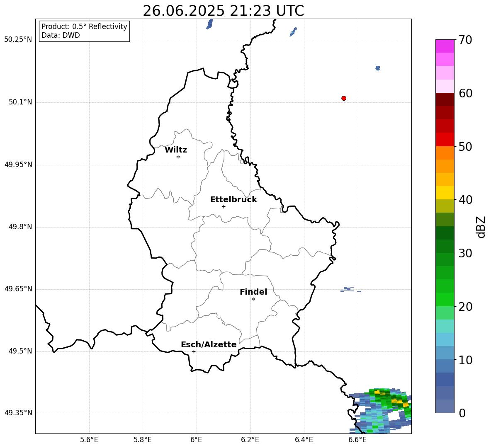This screenshot has height=448, width=491.
Task: Click the dark red colorbar swatch below 60
Action: (445, 99)
